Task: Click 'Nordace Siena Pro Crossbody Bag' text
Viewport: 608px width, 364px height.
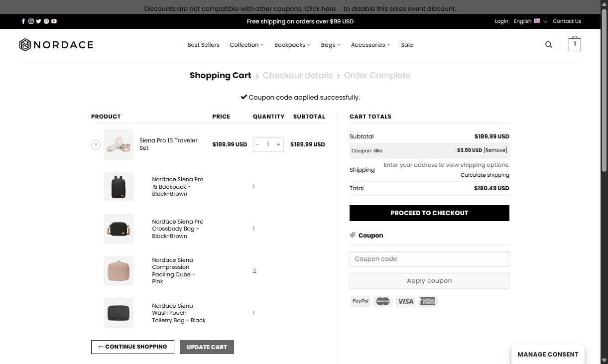Action: [178, 229]
